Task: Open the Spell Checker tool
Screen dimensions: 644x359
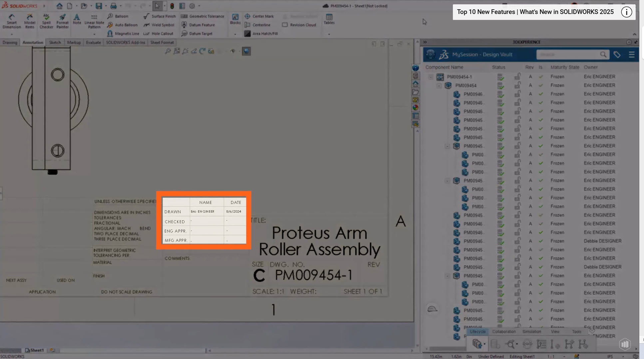Action: tap(46, 21)
